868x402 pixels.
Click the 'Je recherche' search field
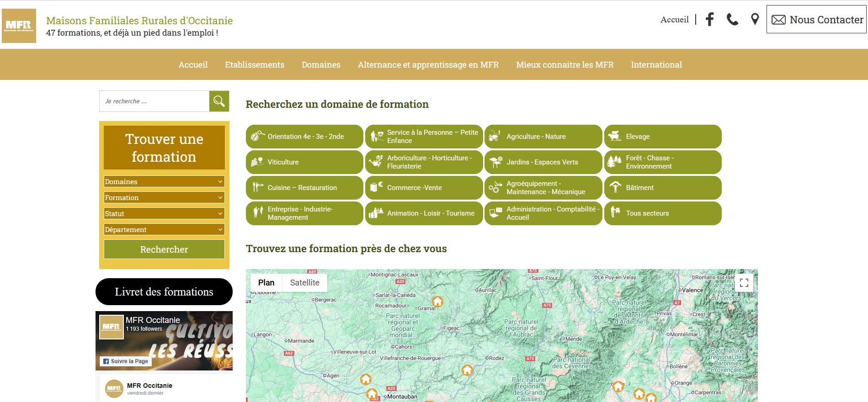pos(154,101)
